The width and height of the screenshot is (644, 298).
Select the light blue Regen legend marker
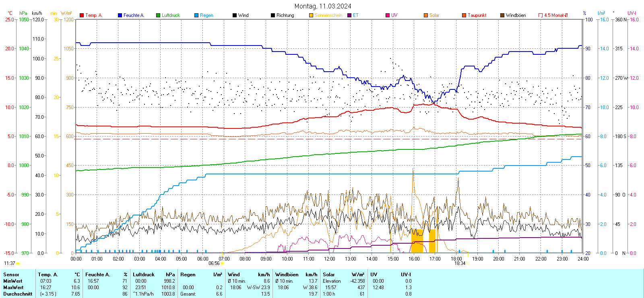196,15
